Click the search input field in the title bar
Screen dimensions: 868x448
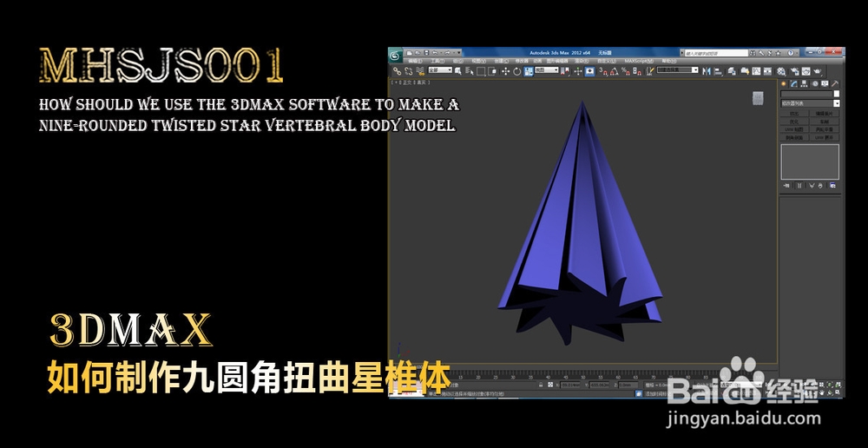tap(716, 53)
